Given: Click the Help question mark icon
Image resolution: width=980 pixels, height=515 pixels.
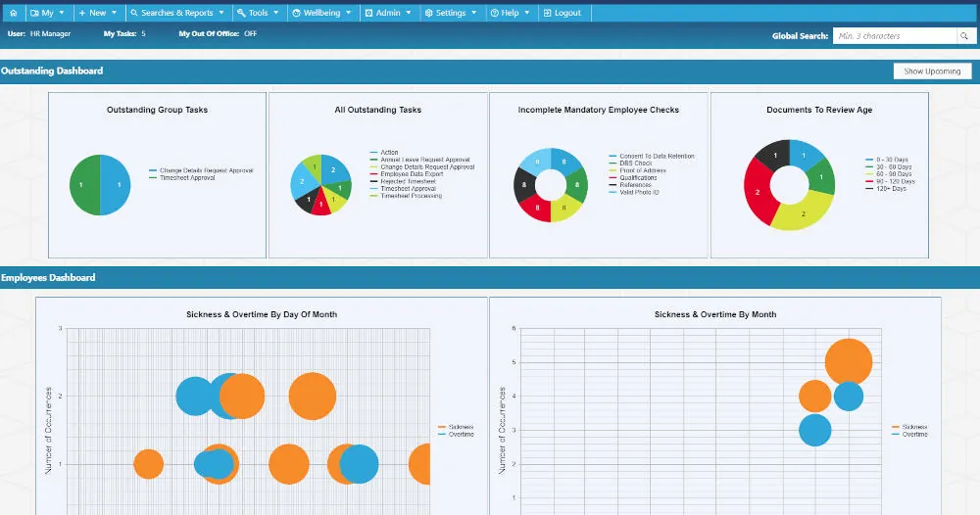Looking at the screenshot, I should (x=494, y=13).
